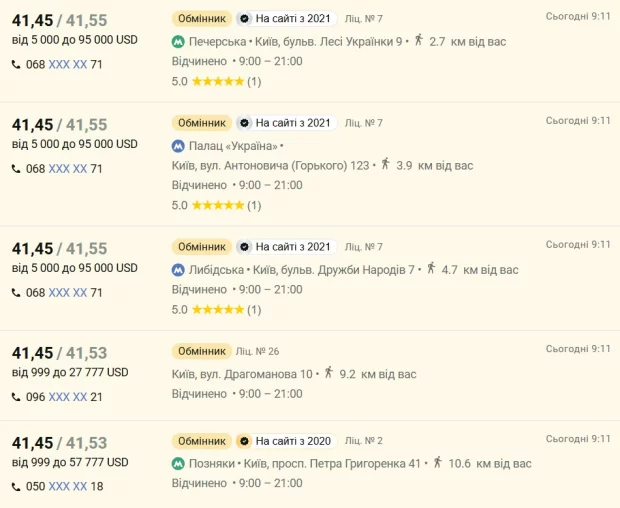Image resolution: width=620 pixels, height=508 pixels.
Task: Click the blue metro icon beside Палац «Україна»
Action: pyautogui.click(x=178, y=145)
